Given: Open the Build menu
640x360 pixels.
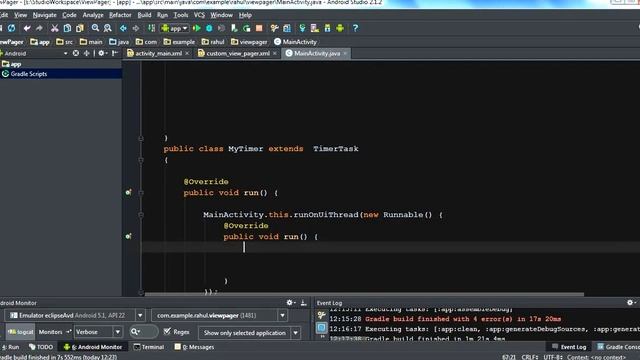Looking at the screenshot, I should point(144,15).
